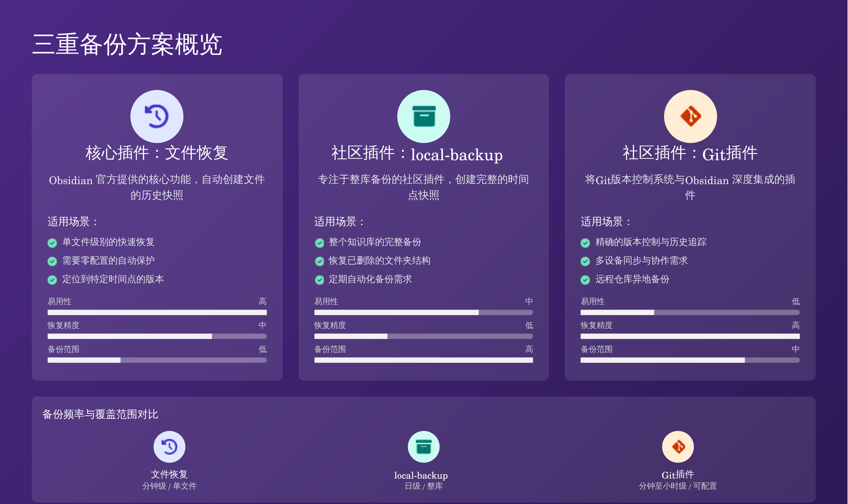This screenshot has width=848, height=504.
Task: Click 备份范围 progress bar in Git插件 card
Action: tap(690, 360)
